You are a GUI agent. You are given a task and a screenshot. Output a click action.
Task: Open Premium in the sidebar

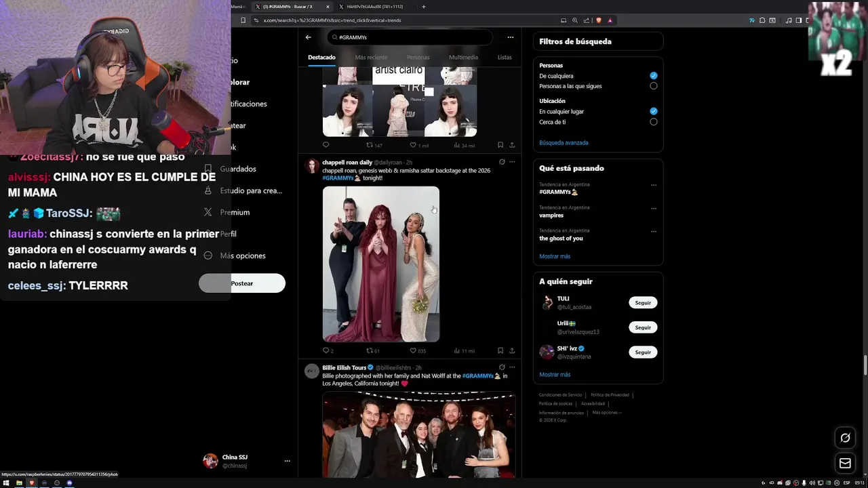[228, 212]
